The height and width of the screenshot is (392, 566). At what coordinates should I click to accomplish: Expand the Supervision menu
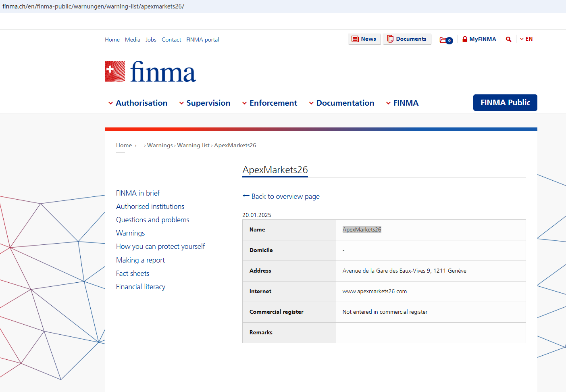tap(204, 103)
